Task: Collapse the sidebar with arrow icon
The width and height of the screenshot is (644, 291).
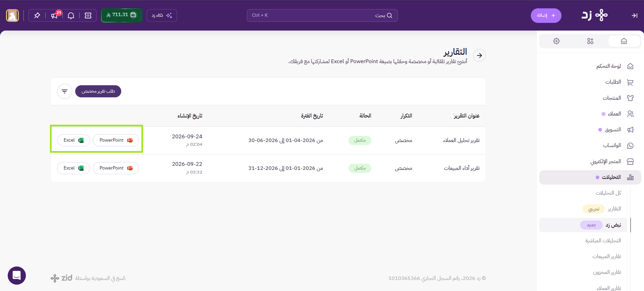Action: [x=634, y=15]
